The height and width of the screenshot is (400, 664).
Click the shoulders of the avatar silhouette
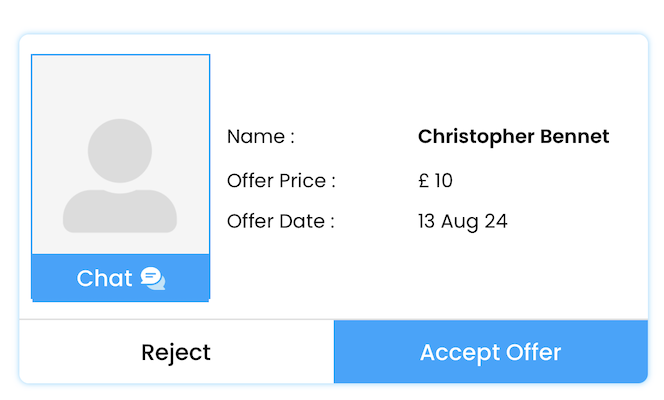(x=120, y=212)
